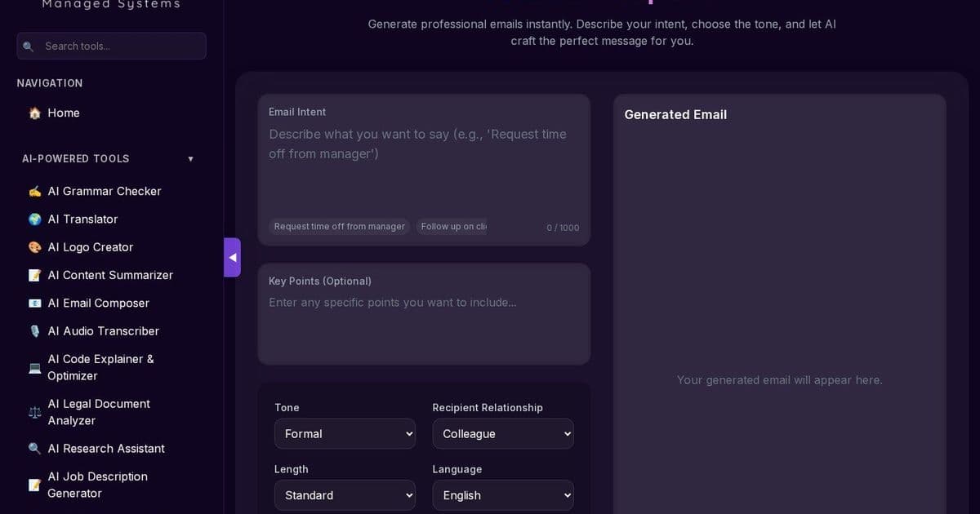Open the Tone dropdown set to Formal

coord(345,433)
